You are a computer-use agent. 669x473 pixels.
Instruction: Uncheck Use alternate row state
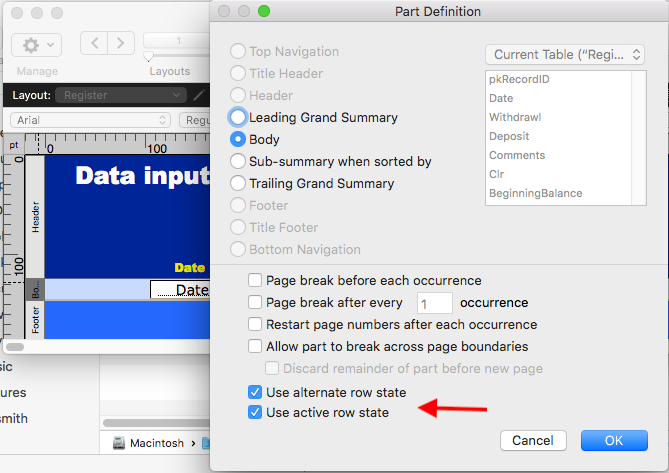click(255, 392)
